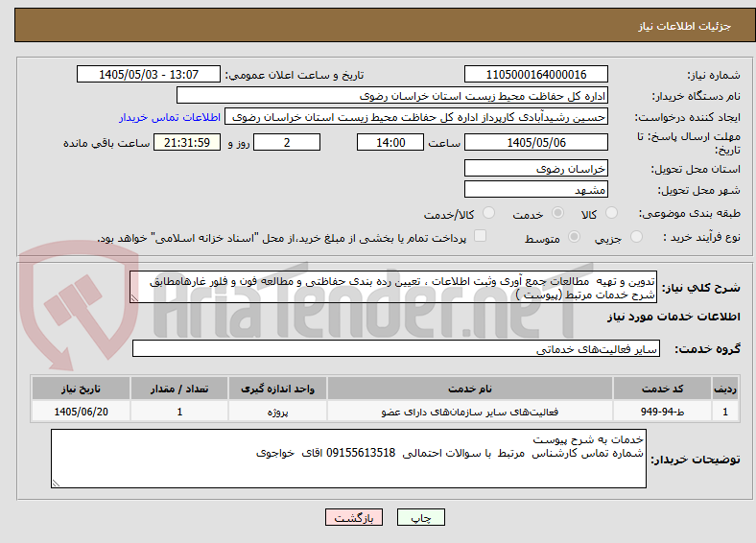756x543 pixels.
Task: Click the طبقه بندی موضوعی label
Action: pyautogui.click(x=690, y=213)
